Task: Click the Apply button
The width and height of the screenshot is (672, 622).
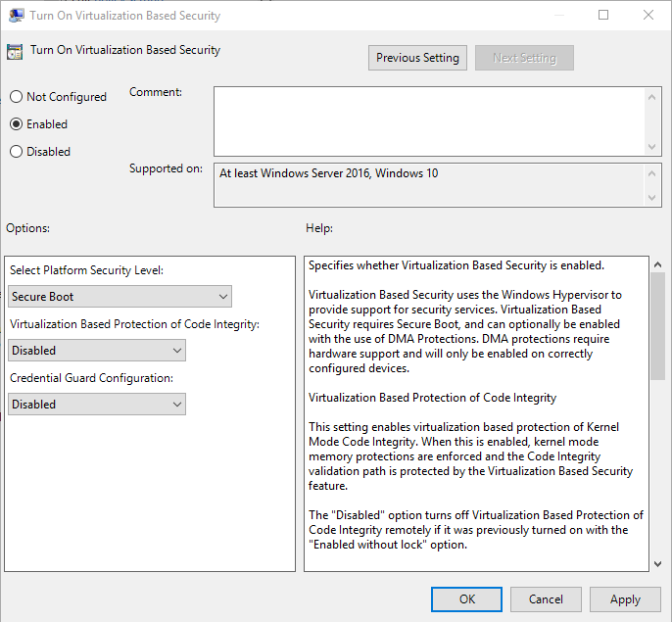Action: [625, 599]
